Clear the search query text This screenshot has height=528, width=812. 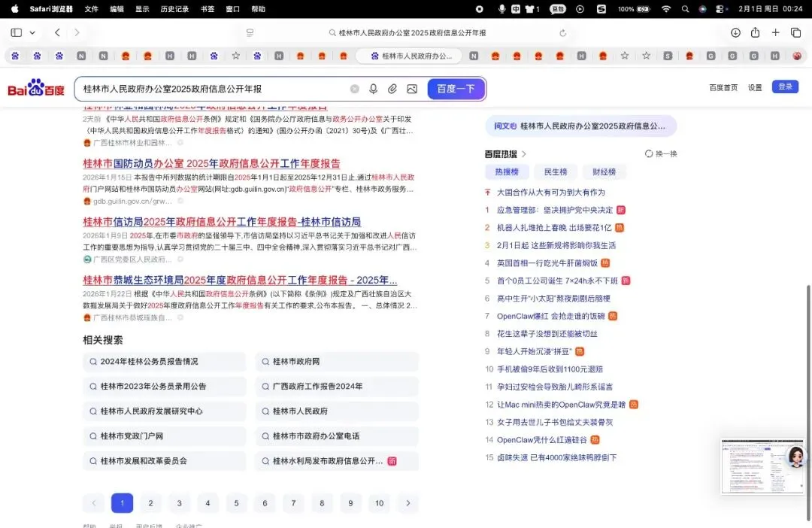tap(355, 89)
